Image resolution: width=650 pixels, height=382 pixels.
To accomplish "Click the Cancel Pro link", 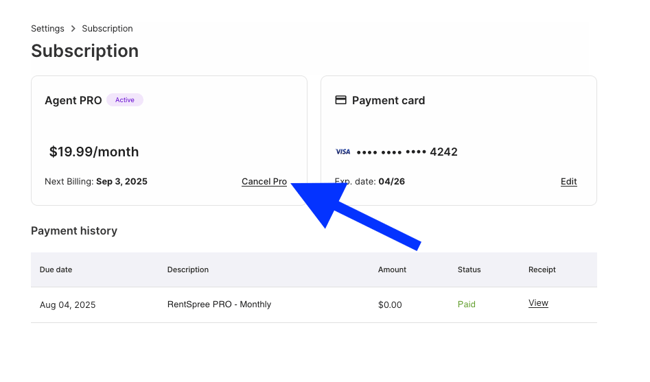I will click(x=264, y=181).
